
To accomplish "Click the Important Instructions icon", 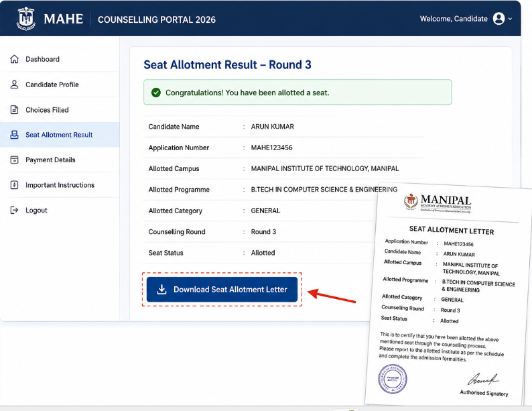I will click(x=14, y=185).
